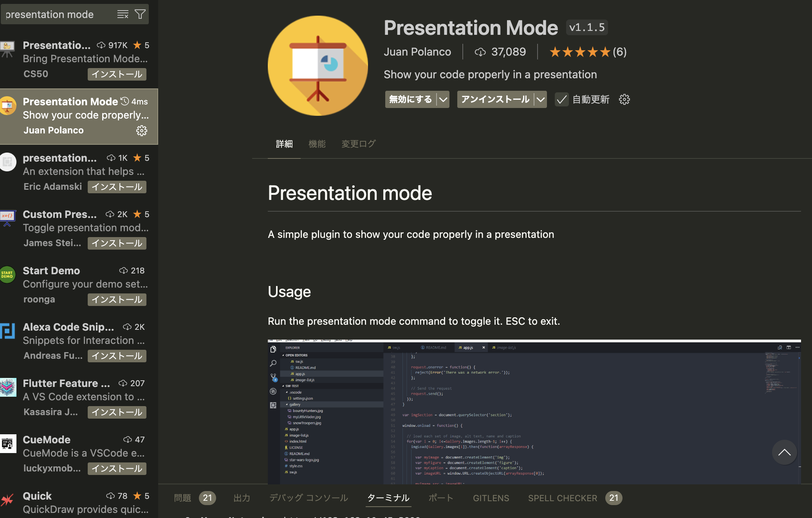This screenshot has height=518, width=812.
Task: Open the dropdown next to アンインストール
Action: pos(541,99)
